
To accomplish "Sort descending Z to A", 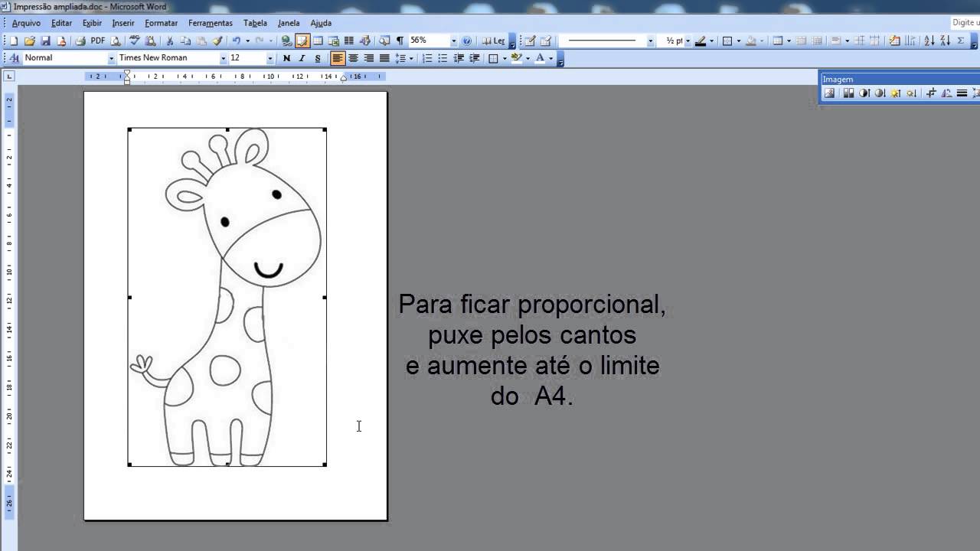I will pyautogui.click(x=945, y=41).
